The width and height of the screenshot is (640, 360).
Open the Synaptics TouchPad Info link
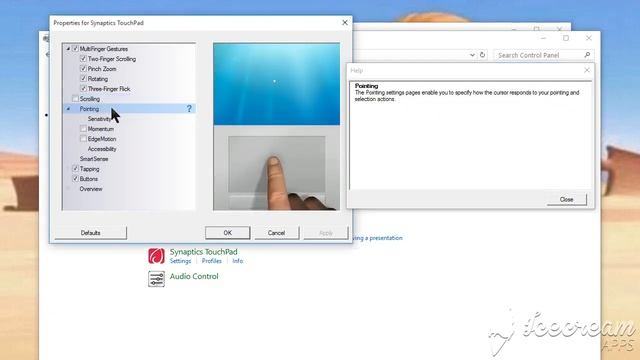point(238,261)
